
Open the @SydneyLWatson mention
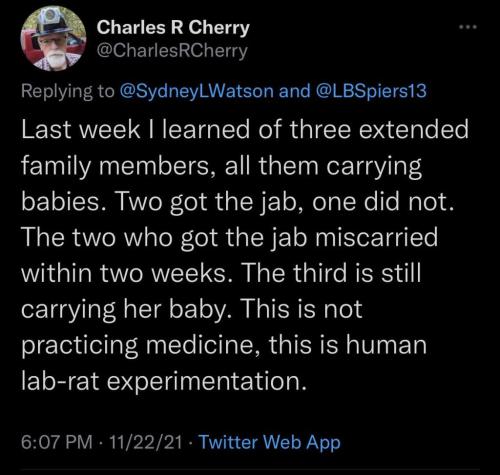point(196,91)
